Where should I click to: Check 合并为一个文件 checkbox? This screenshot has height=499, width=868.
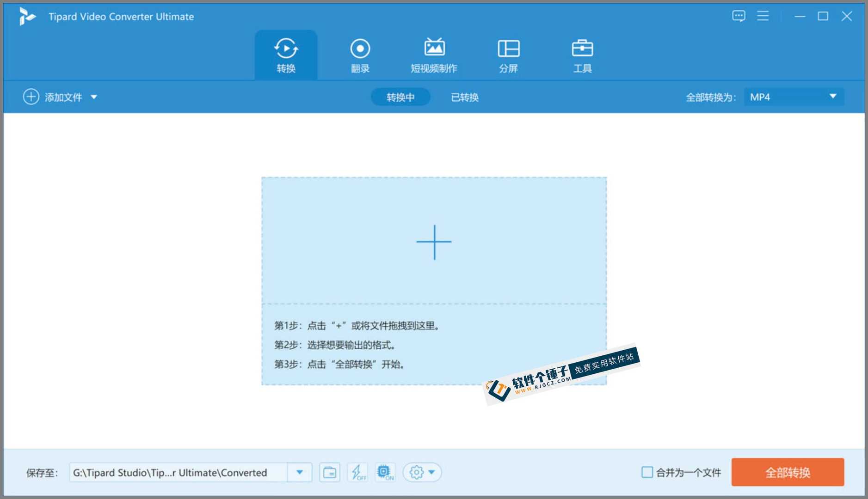[x=647, y=472]
